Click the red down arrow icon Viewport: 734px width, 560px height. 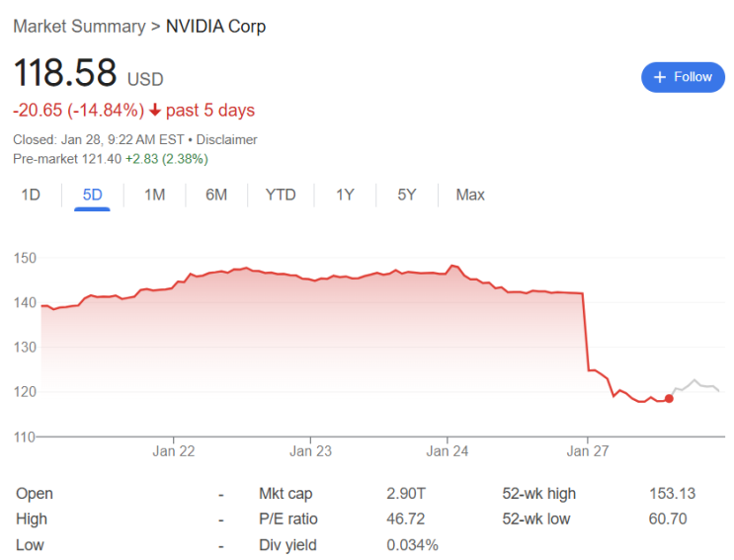point(155,111)
